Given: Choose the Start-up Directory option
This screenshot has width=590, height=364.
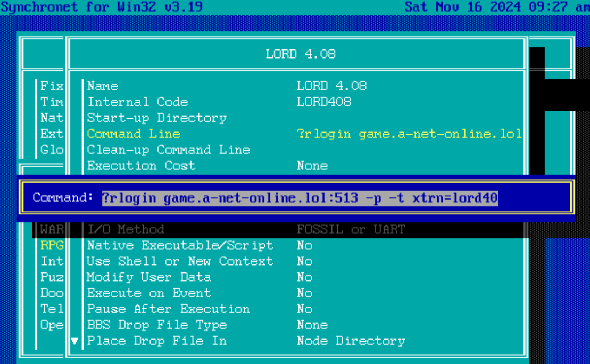Looking at the screenshot, I should (157, 118).
